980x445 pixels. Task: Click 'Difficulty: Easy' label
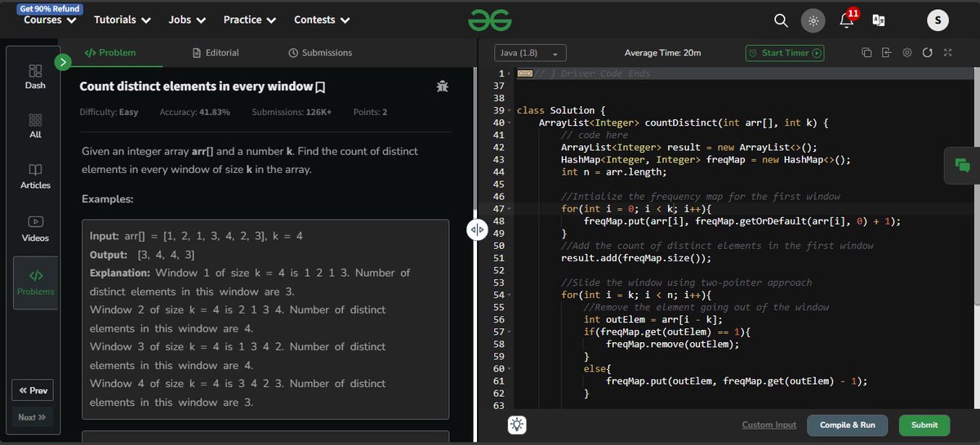tap(109, 112)
